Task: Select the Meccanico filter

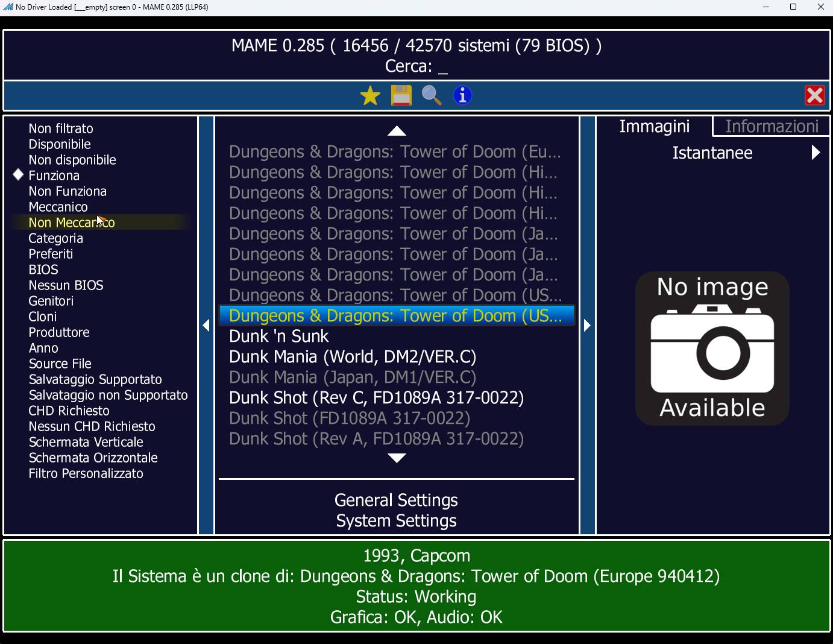Action: [x=58, y=207]
